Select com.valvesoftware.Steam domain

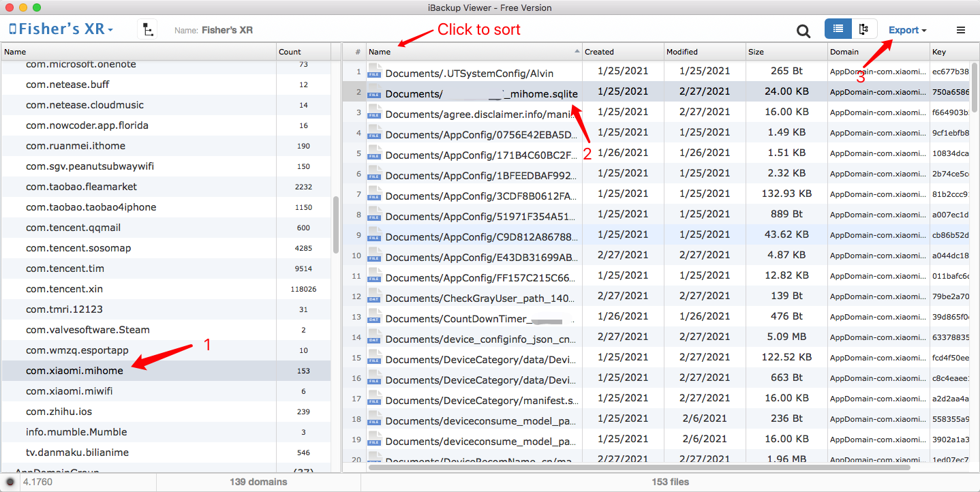[x=166, y=330]
